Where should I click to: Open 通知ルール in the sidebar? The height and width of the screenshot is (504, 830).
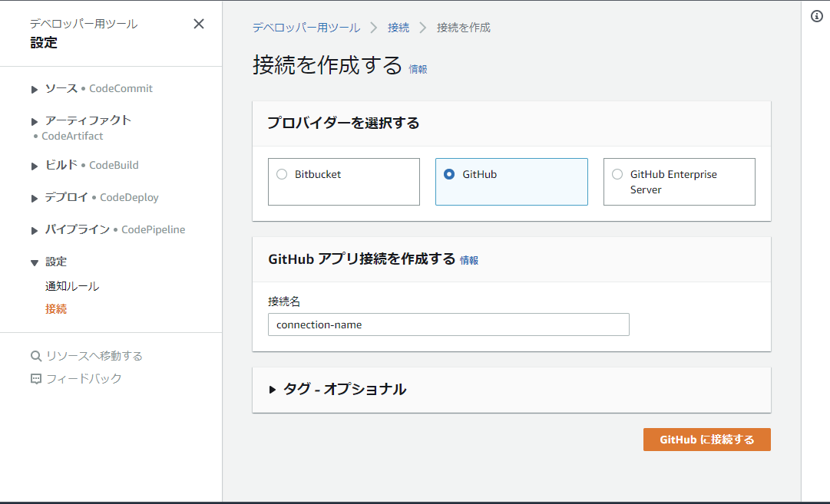72,286
